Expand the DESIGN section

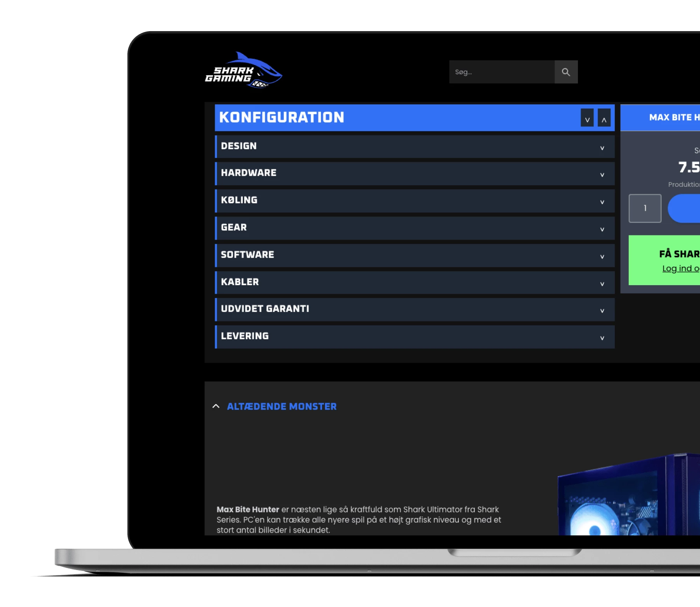[415, 146]
